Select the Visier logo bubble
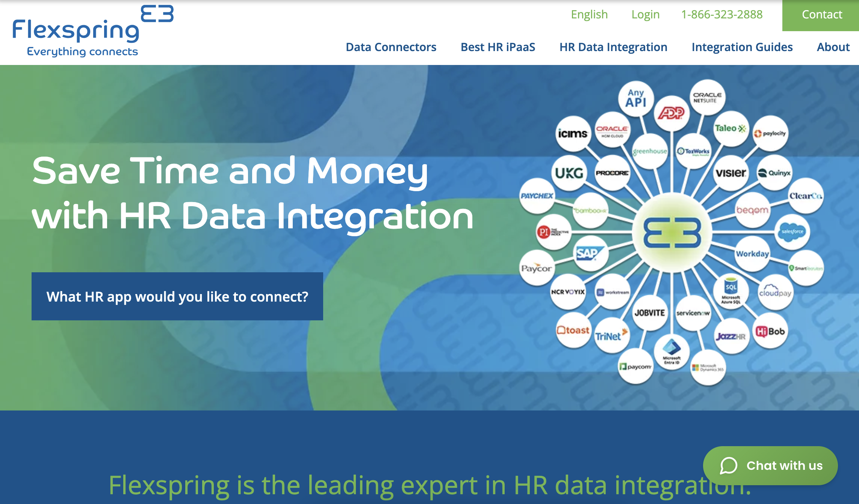The height and width of the screenshot is (504, 859). pos(730,173)
